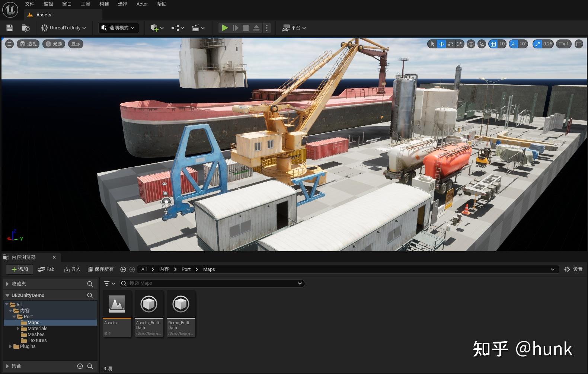
Task: Click the Assets level thumbnail
Action: tap(117, 305)
